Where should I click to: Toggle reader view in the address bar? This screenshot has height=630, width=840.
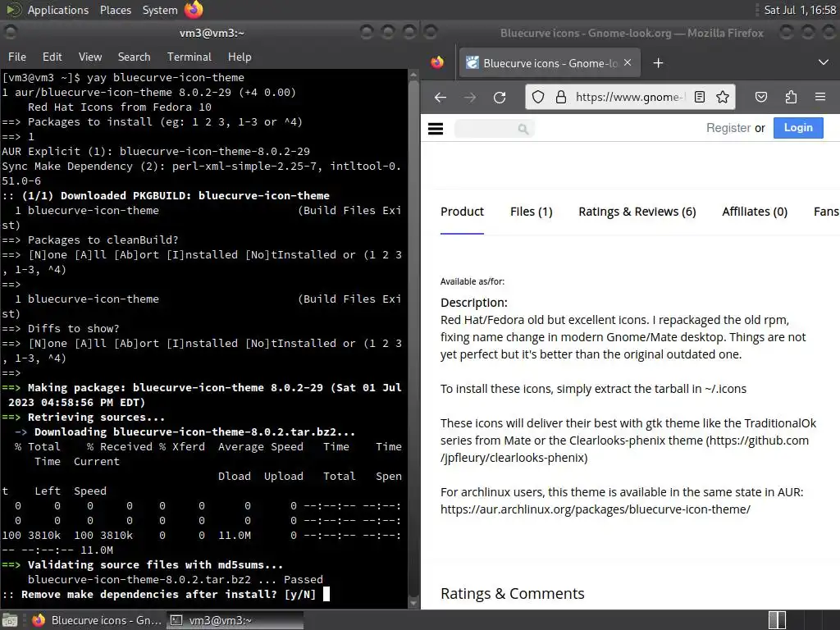pos(699,97)
